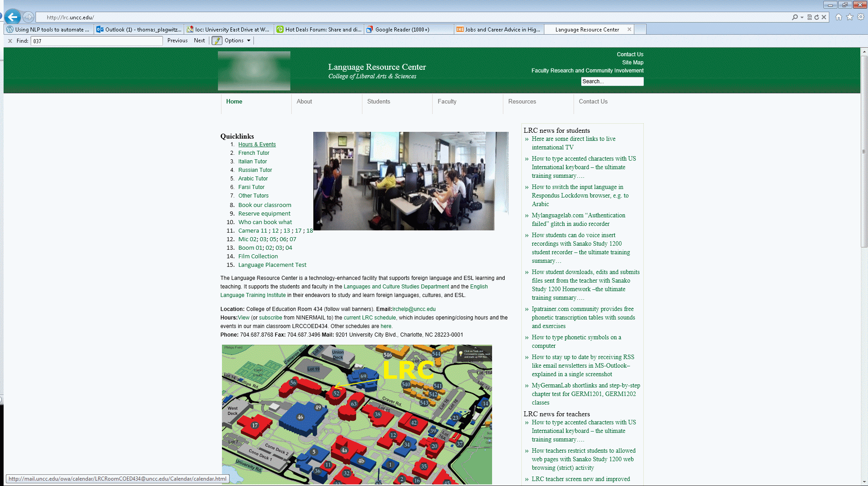The width and height of the screenshot is (868, 486).
Task: Click the Compatibility View broken-page icon
Action: pos(809,17)
